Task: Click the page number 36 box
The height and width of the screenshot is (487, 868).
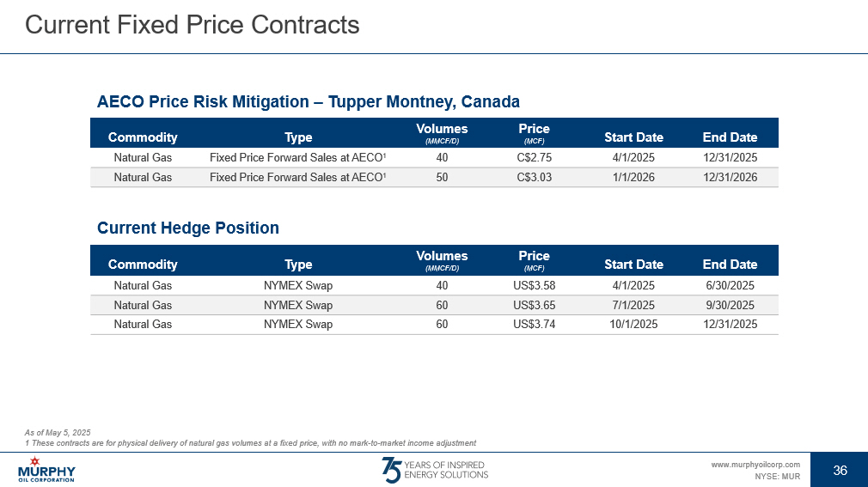Action: tap(840, 469)
